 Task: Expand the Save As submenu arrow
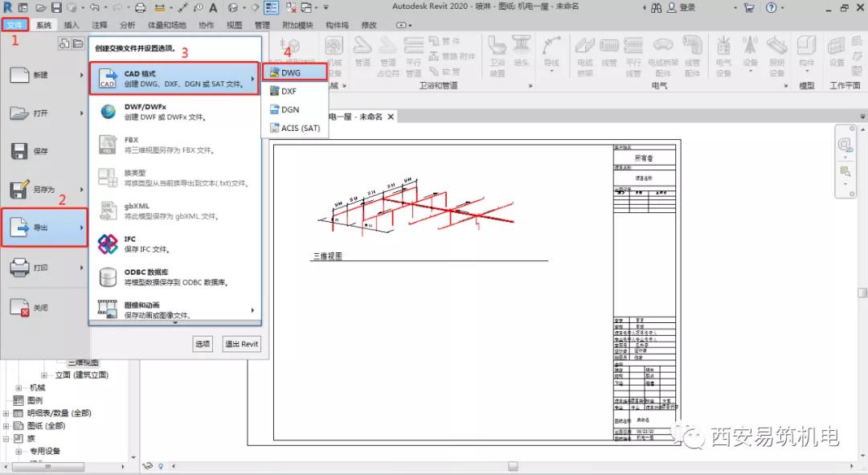81,190
